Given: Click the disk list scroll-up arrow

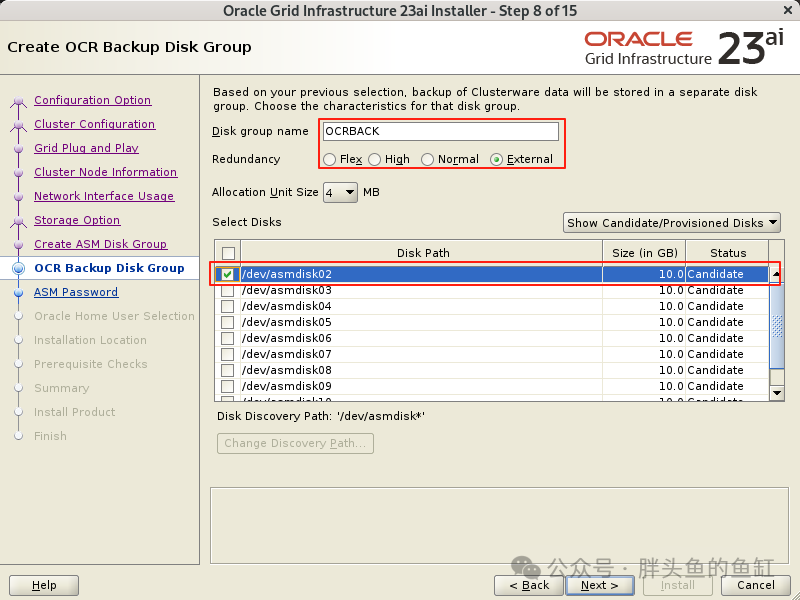Looking at the screenshot, I should click(x=777, y=274).
